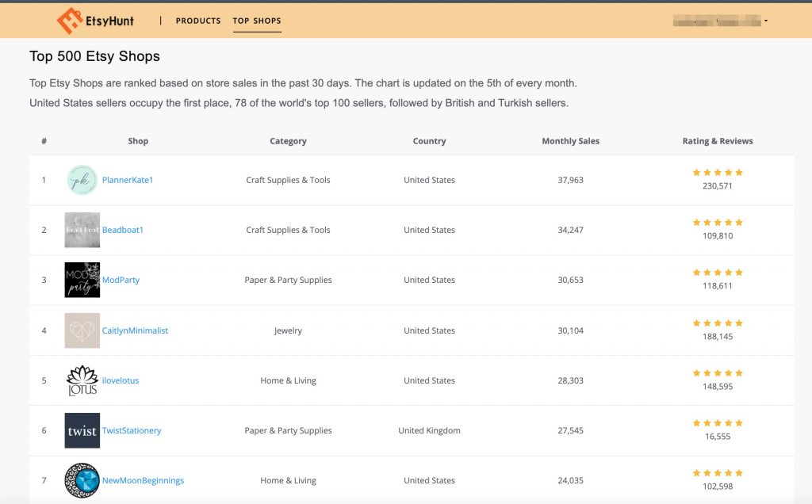The width and height of the screenshot is (812, 504).
Task: Click the Shop column header
Action: (138, 141)
